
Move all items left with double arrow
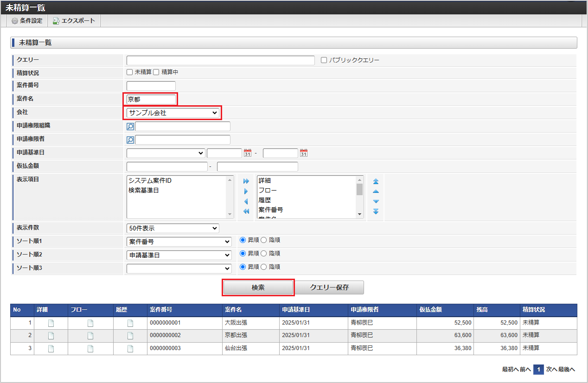tap(246, 211)
